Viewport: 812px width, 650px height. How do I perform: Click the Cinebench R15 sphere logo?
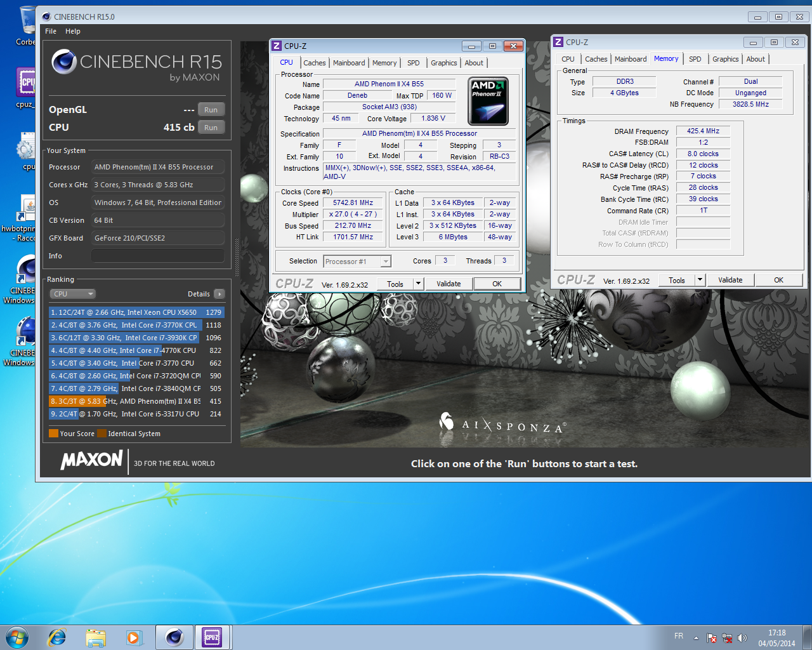click(x=64, y=62)
